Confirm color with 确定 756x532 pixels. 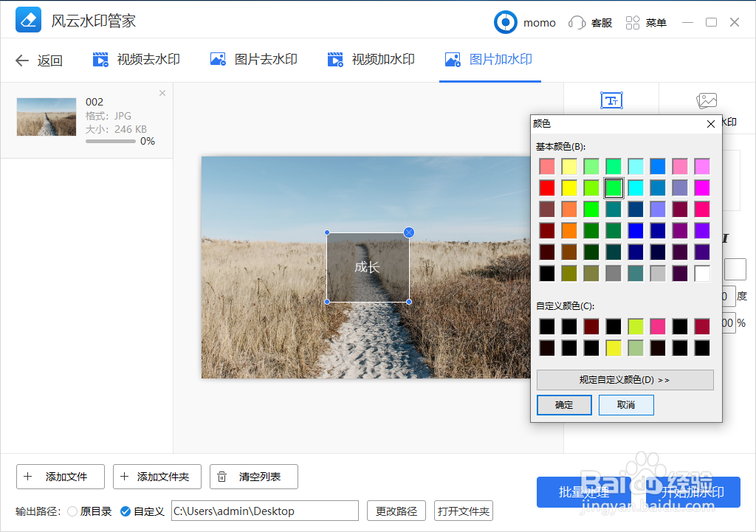[564, 405]
